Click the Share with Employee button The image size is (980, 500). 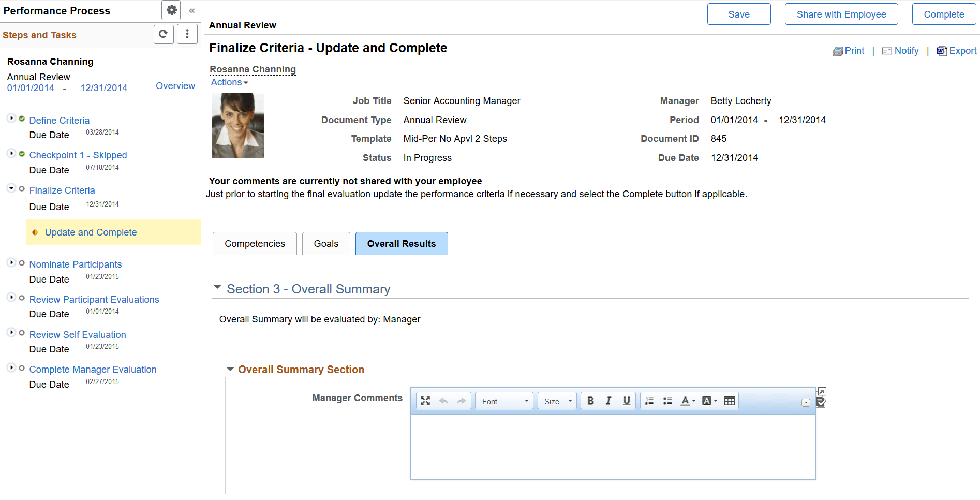(841, 14)
